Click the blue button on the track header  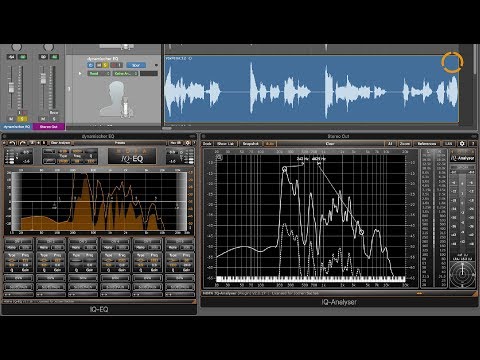[x=136, y=65]
